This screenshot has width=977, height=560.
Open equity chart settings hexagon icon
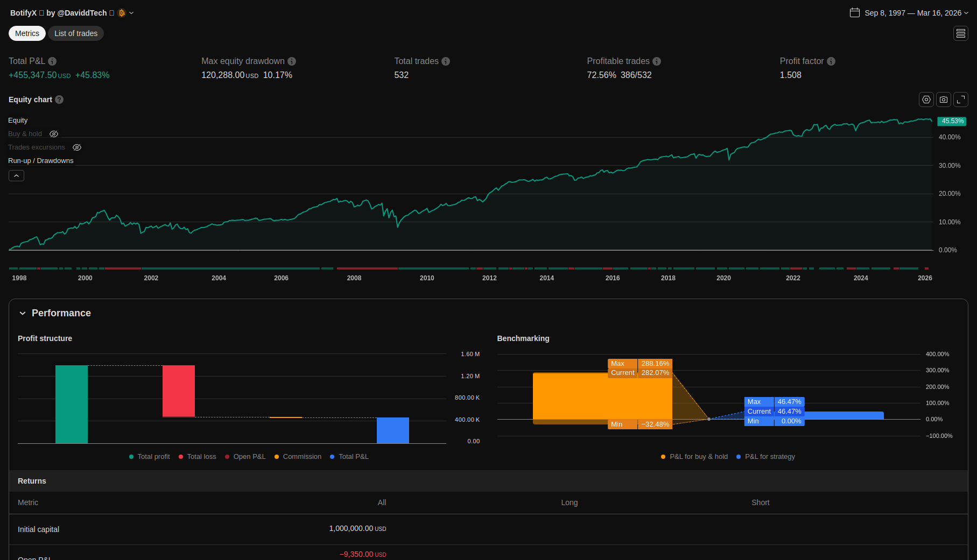926,100
